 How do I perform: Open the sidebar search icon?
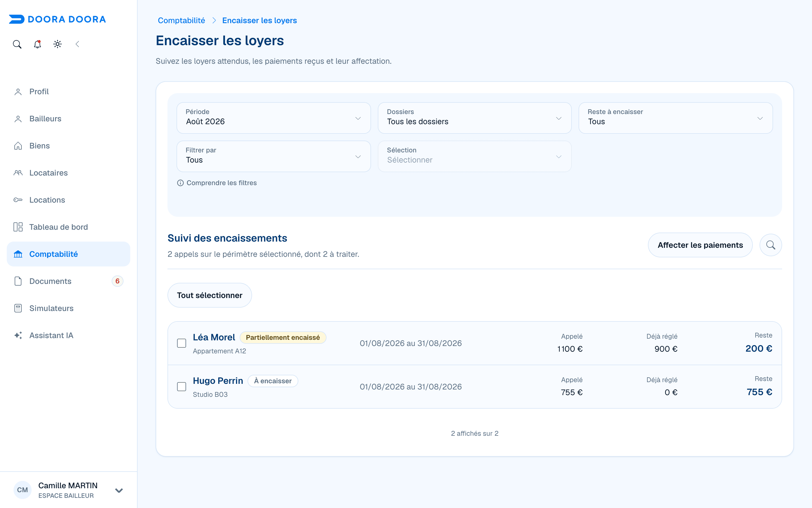(17, 44)
